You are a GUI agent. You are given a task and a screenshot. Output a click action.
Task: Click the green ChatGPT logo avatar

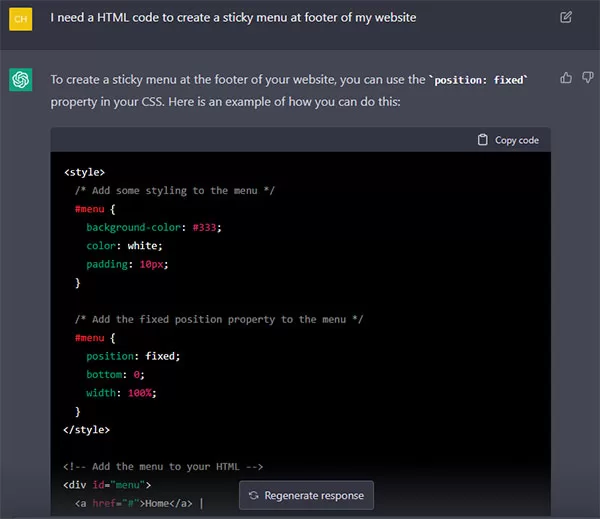pos(21,80)
